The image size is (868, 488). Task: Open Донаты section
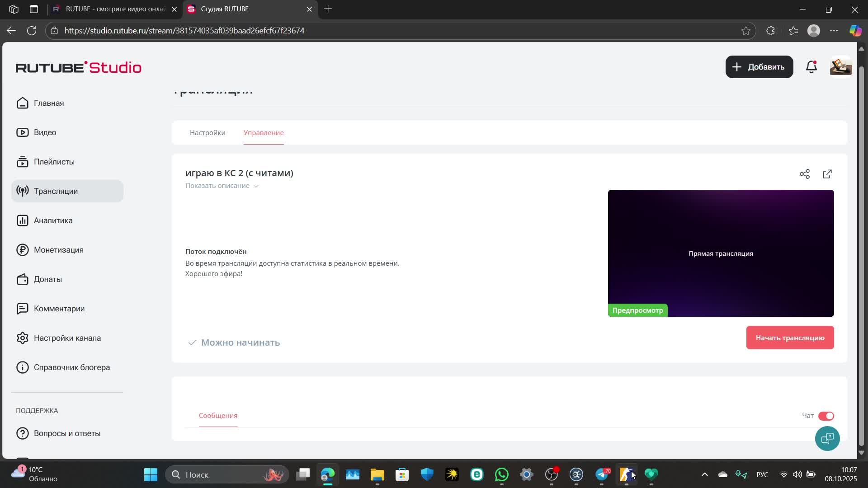[47, 279]
